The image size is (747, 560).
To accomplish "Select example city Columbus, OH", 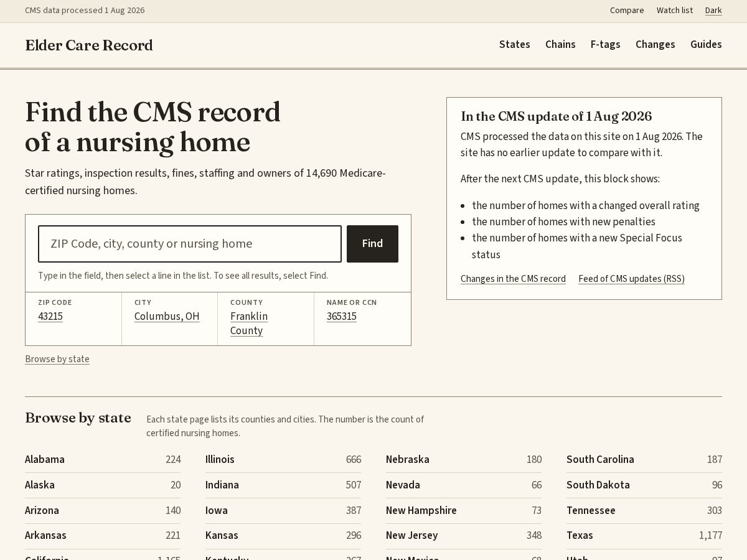I will click(167, 316).
